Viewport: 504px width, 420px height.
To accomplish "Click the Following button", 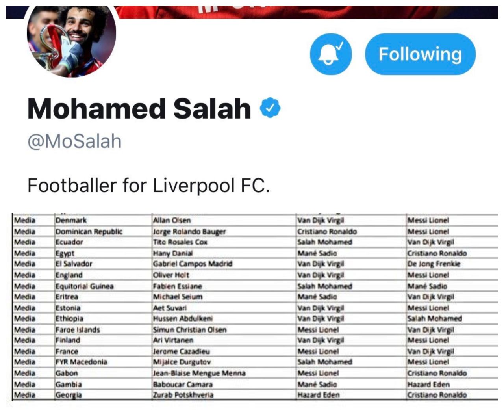I will [x=420, y=54].
